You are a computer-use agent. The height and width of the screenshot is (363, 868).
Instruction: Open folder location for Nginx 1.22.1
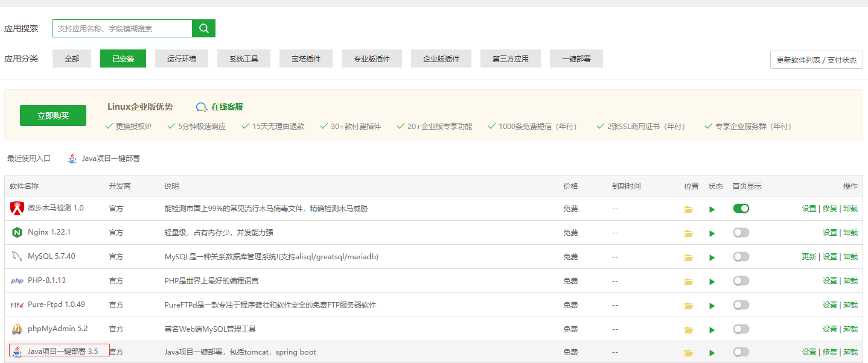pos(689,233)
